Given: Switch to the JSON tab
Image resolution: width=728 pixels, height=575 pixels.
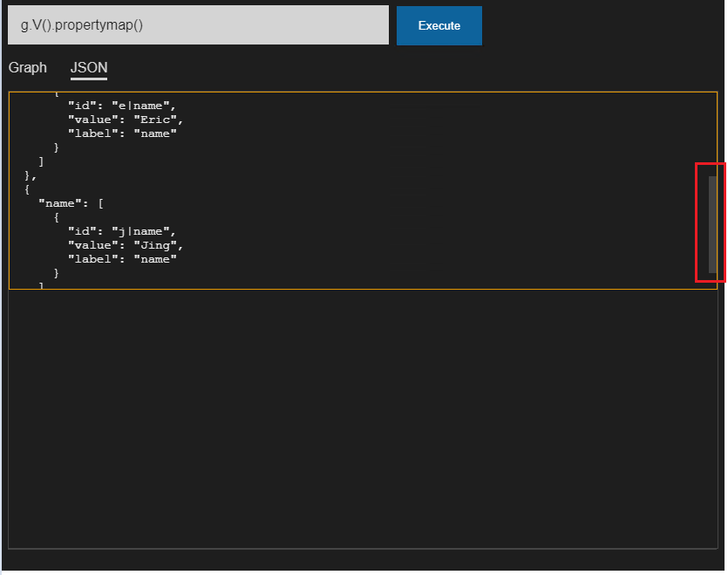Looking at the screenshot, I should 88,68.
